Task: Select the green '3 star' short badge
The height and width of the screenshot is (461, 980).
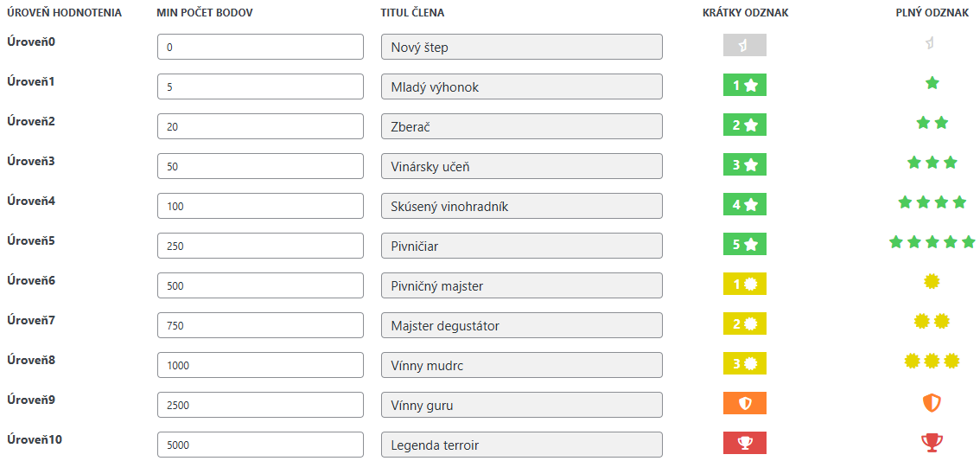Action: (744, 164)
